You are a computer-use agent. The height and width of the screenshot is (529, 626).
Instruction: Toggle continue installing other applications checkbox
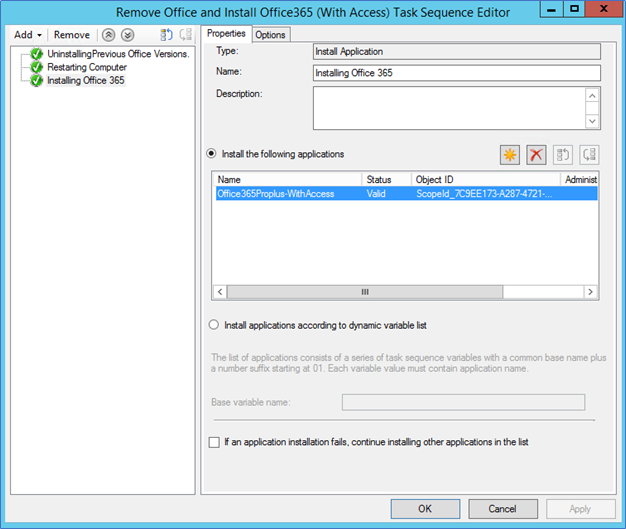point(214,442)
